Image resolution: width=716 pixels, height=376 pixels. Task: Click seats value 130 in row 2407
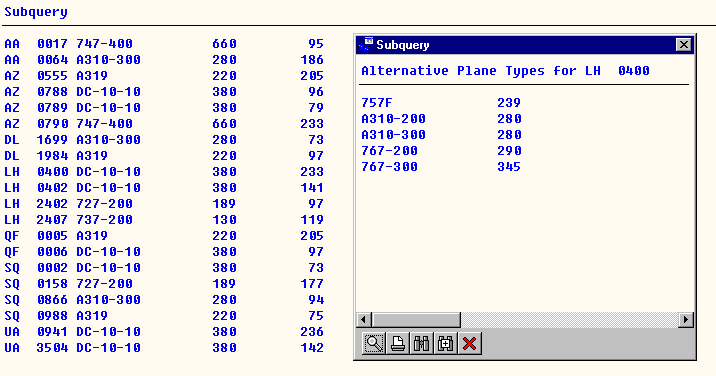click(224, 220)
